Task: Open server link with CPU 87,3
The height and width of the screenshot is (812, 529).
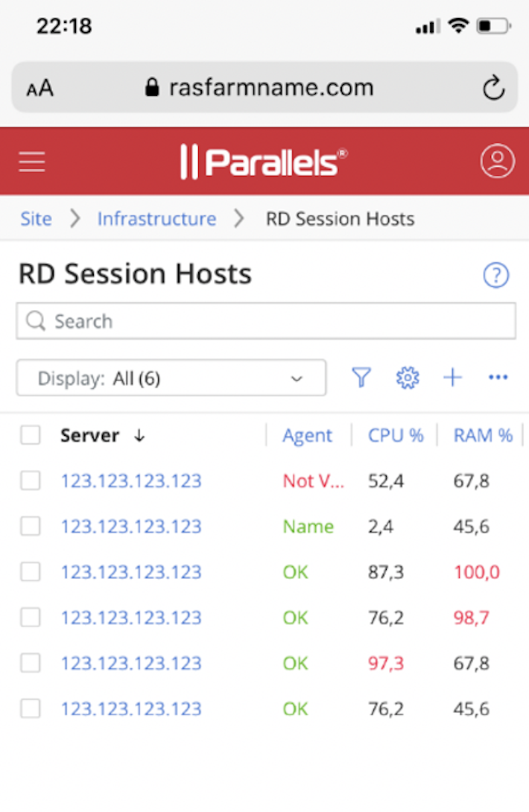Action: [131, 572]
